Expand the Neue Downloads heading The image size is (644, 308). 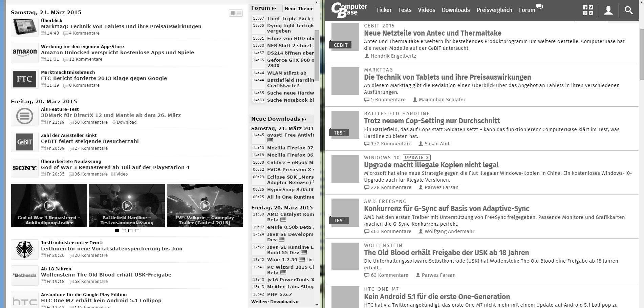coord(279,119)
